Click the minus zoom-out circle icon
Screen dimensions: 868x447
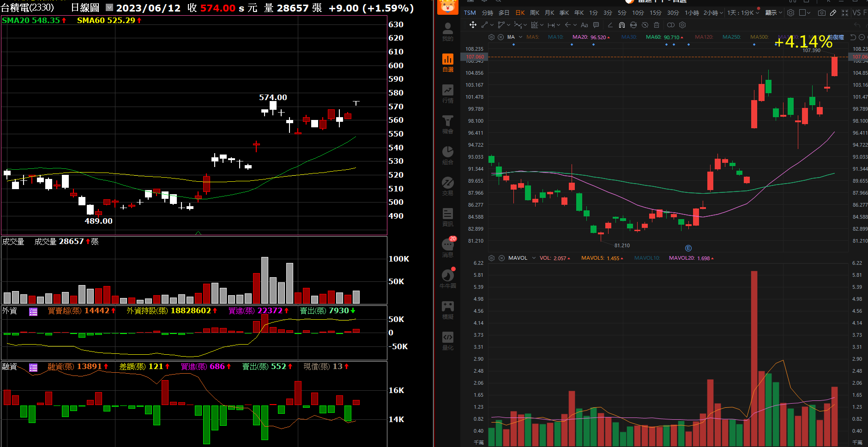click(x=862, y=37)
